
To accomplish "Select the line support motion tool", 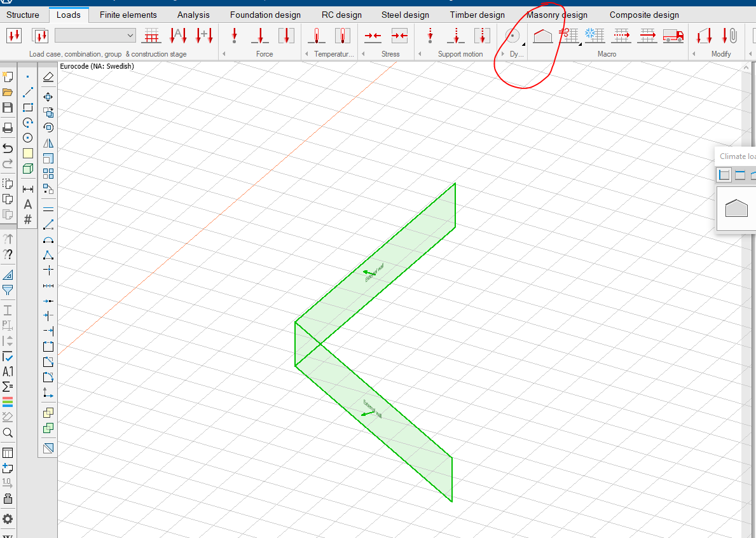I will tap(456, 36).
